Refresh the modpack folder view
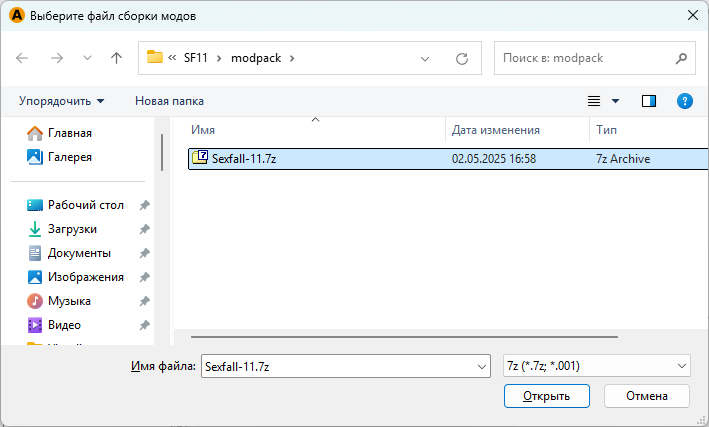The image size is (709, 427). point(462,58)
